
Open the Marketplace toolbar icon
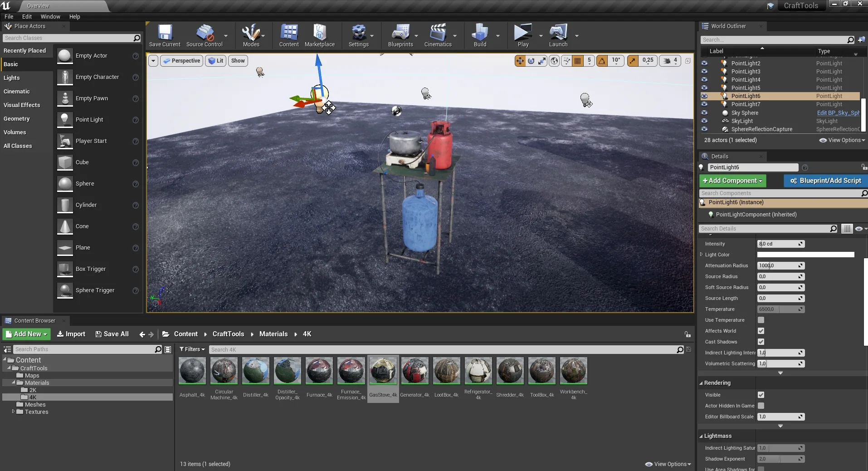coord(320,35)
